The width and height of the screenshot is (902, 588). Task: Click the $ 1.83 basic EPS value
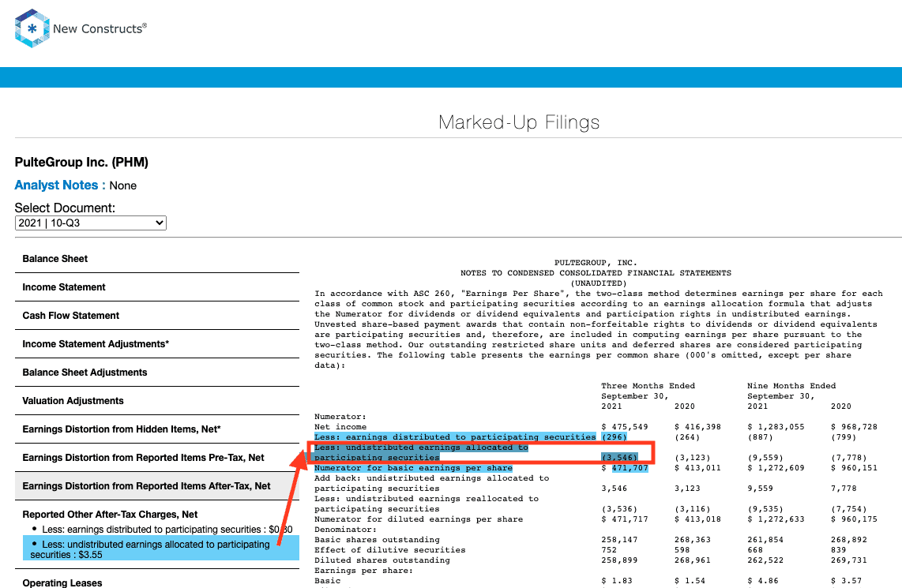(x=617, y=581)
